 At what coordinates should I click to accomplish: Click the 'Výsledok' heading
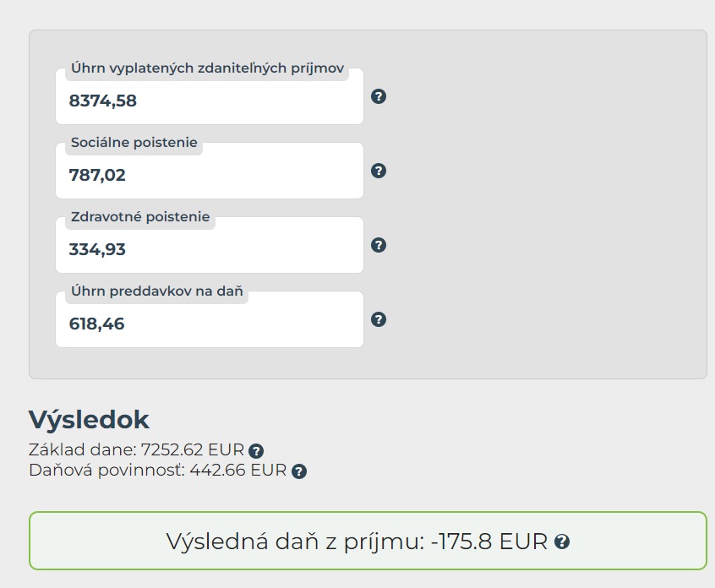89,420
